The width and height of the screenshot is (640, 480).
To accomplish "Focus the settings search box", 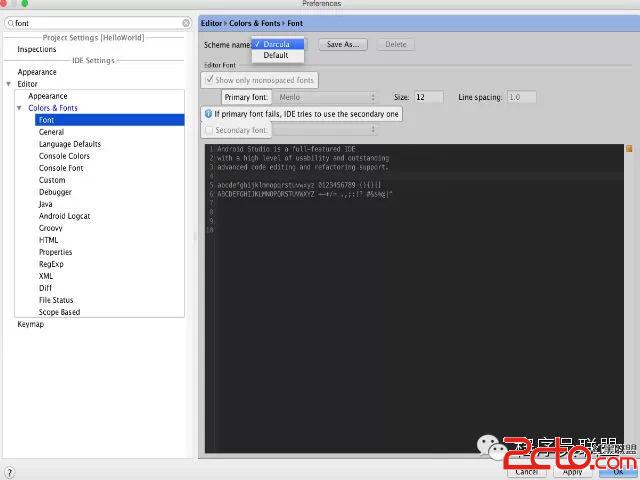I will pos(98,23).
